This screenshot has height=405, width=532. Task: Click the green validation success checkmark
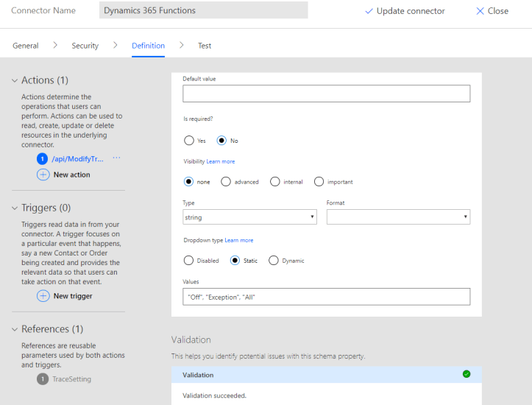pyautogui.click(x=467, y=374)
